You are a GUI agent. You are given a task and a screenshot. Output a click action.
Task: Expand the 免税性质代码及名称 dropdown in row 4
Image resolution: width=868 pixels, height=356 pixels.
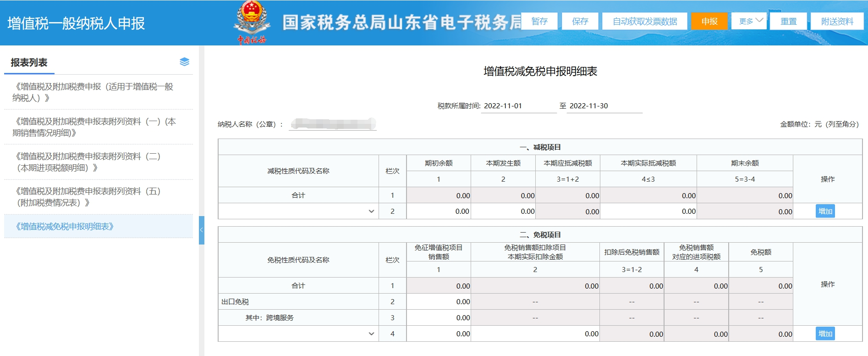371,334
